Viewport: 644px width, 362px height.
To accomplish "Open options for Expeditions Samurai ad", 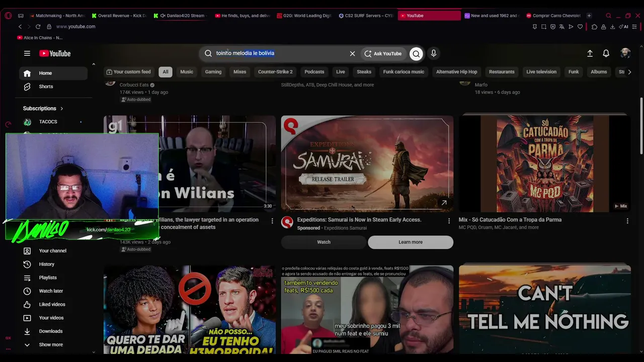I will [449, 221].
